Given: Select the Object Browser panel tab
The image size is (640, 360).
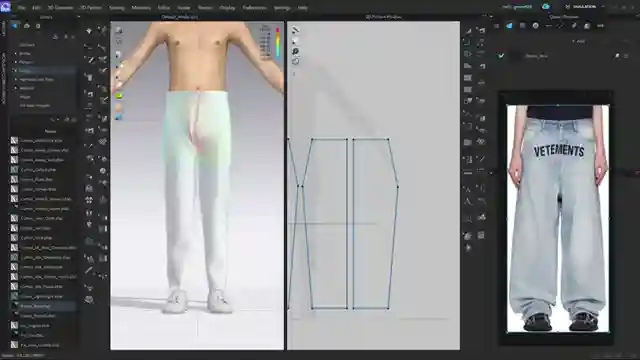Looking at the screenshot, I should tap(564, 17).
